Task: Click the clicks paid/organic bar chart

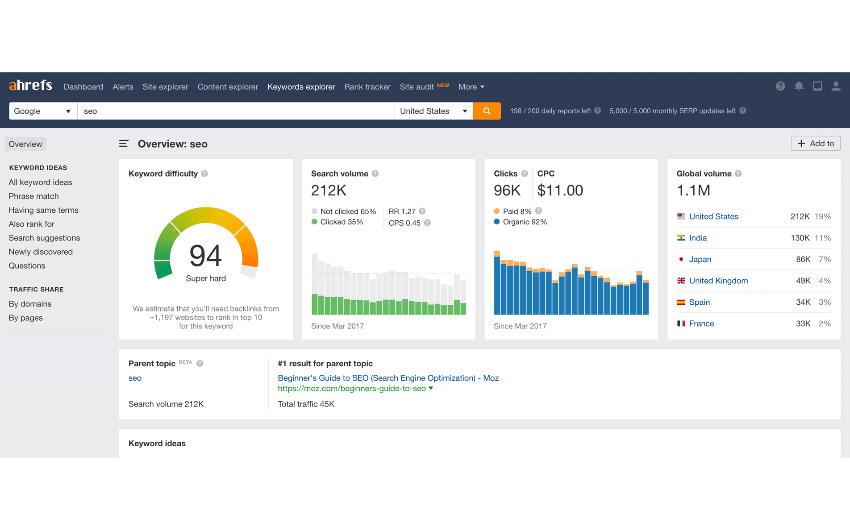Action: click(x=571, y=283)
